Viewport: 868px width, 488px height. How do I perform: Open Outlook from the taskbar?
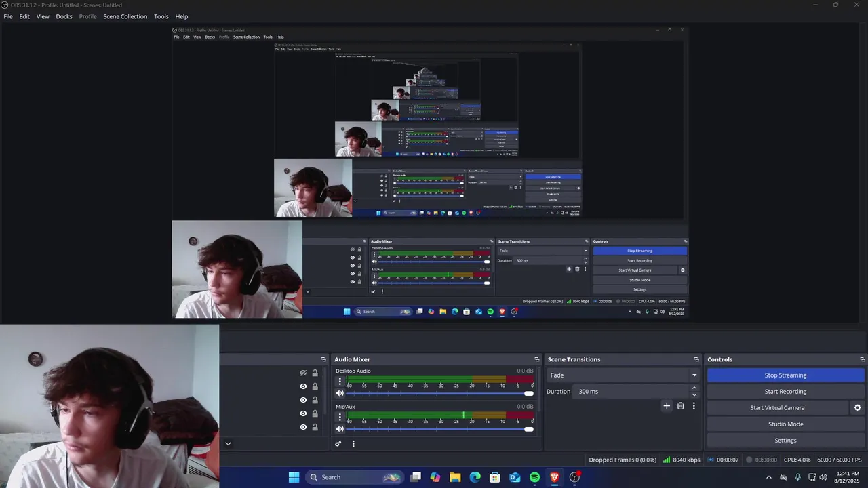point(515,477)
